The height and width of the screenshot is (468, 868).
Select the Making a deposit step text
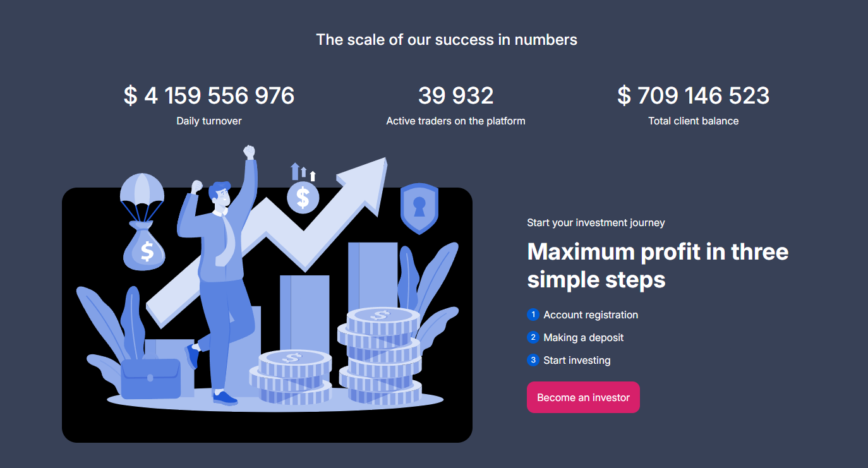[x=583, y=337]
